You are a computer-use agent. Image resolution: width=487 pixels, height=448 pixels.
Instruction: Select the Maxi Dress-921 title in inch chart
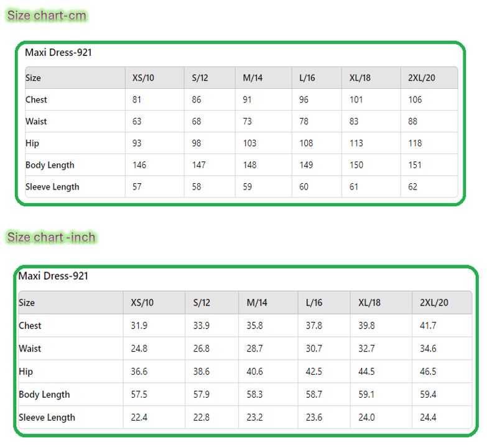[x=53, y=276]
